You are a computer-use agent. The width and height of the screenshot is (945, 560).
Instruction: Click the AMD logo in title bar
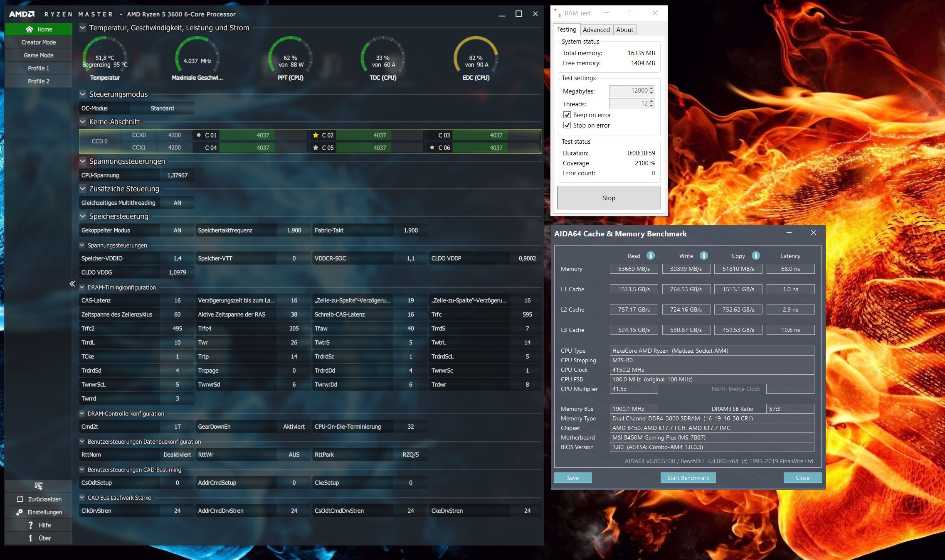click(x=22, y=14)
